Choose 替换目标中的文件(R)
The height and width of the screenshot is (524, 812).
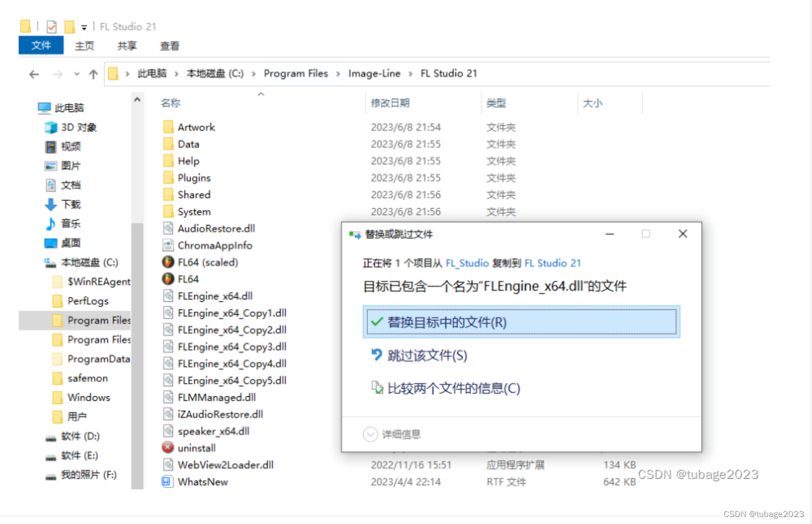[521, 322]
